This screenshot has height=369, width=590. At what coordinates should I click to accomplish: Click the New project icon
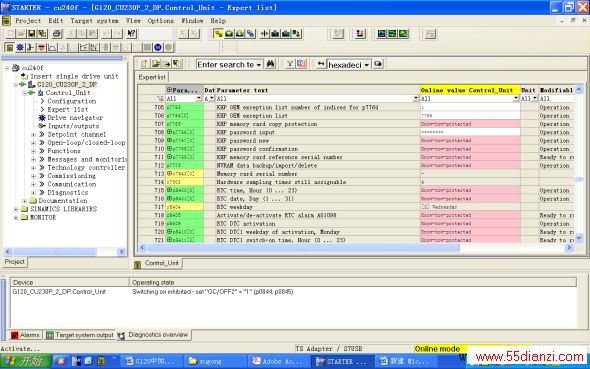(x=11, y=34)
